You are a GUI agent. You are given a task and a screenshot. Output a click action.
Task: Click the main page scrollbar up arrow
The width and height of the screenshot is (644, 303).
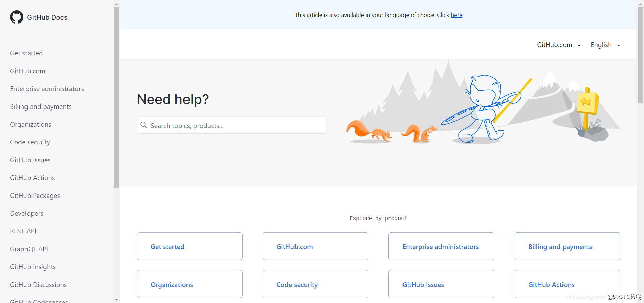(640, 4)
